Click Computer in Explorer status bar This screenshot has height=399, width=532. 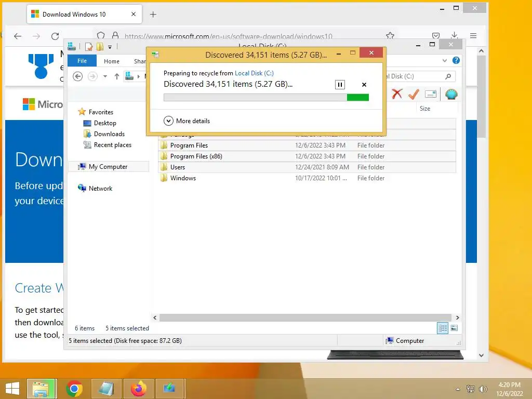405,341
